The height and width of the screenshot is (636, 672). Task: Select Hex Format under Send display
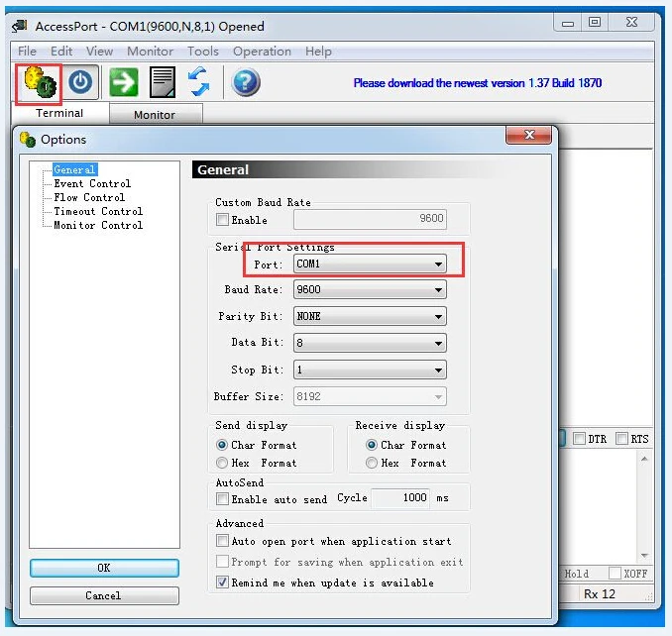click(223, 464)
